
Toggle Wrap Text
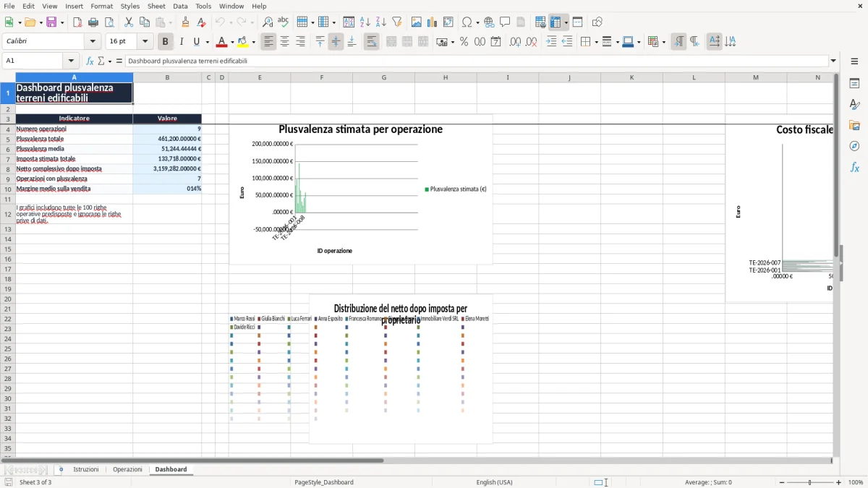click(372, 42)
